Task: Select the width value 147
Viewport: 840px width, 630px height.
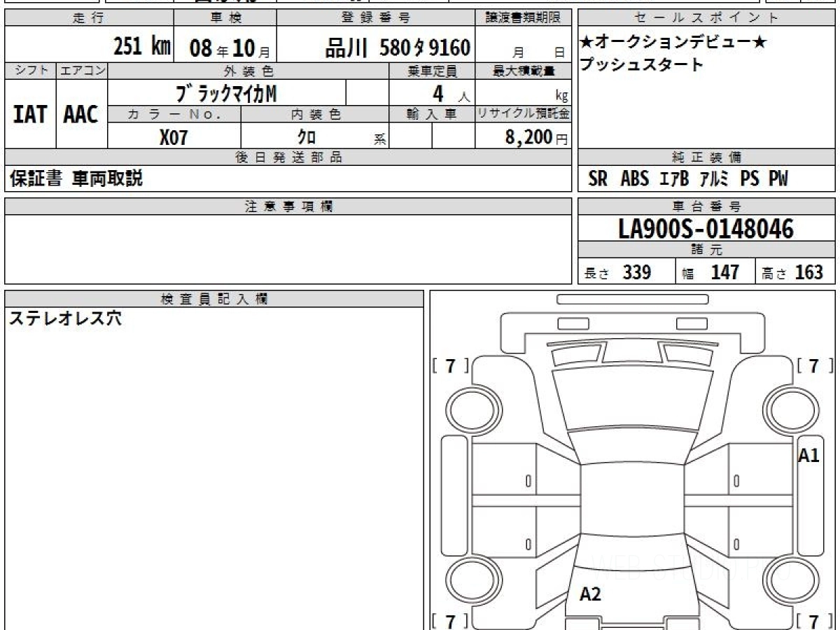Action: click(724, 272)
